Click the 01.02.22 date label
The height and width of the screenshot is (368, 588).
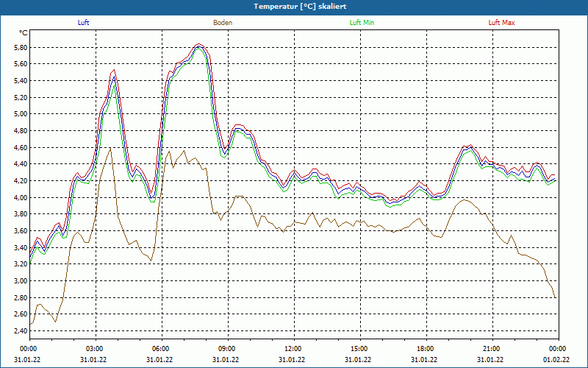(556, 359)
